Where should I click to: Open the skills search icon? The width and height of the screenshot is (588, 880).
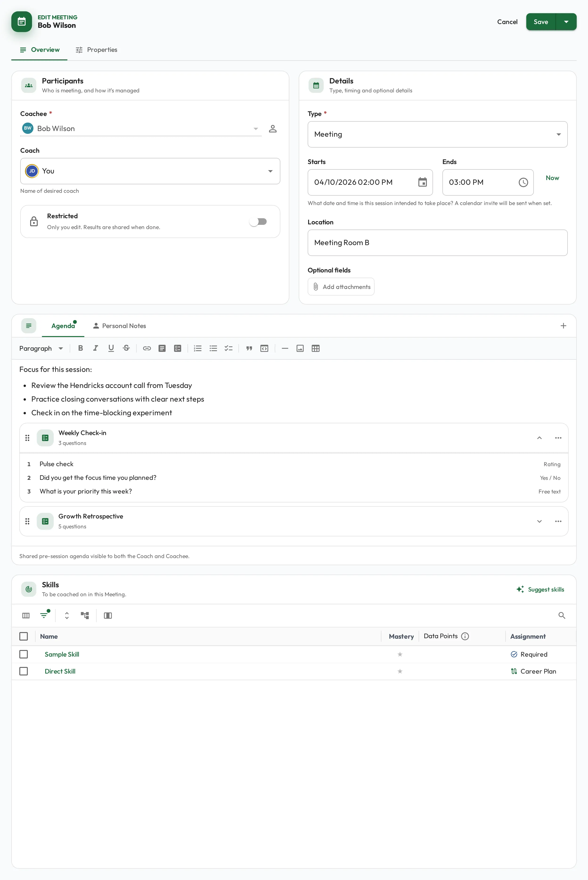coord(562,616)
